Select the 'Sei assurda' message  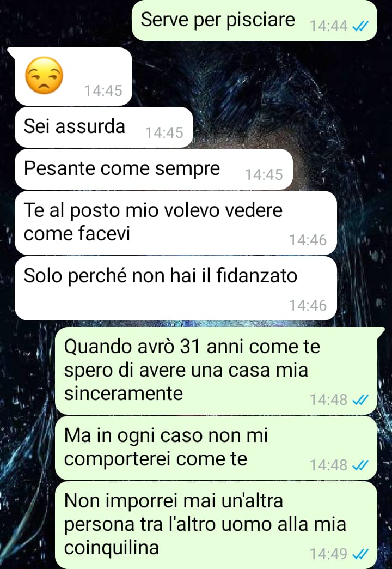(103, 127)
